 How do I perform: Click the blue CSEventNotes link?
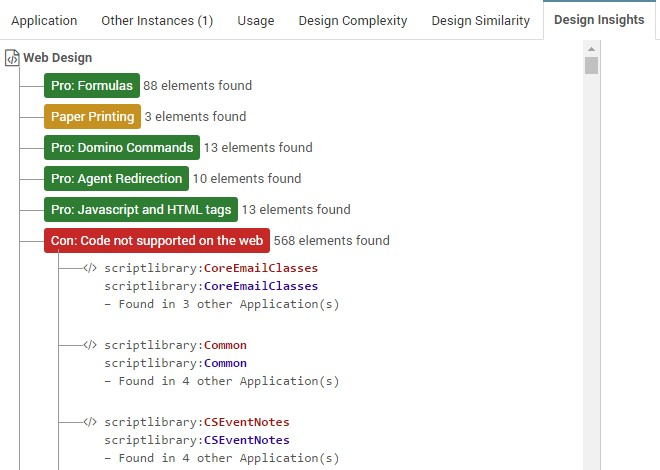coord(246,440)
